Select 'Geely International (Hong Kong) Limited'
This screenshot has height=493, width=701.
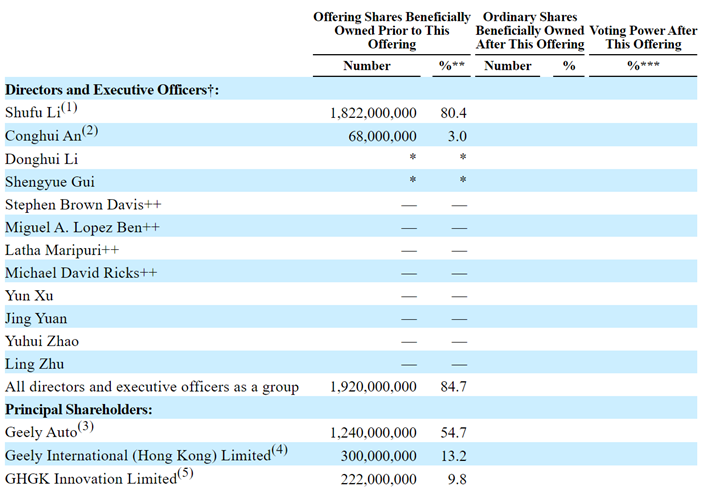pos(138,455)
